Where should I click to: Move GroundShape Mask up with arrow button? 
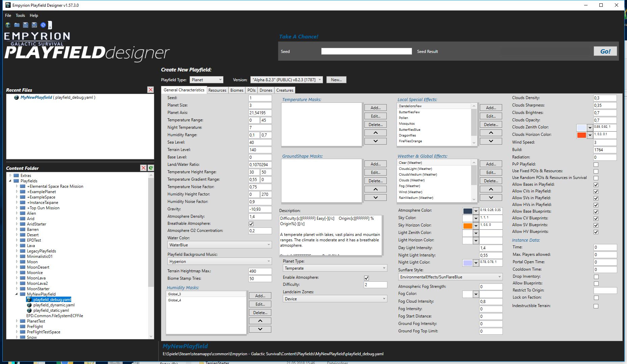(376, 189)
